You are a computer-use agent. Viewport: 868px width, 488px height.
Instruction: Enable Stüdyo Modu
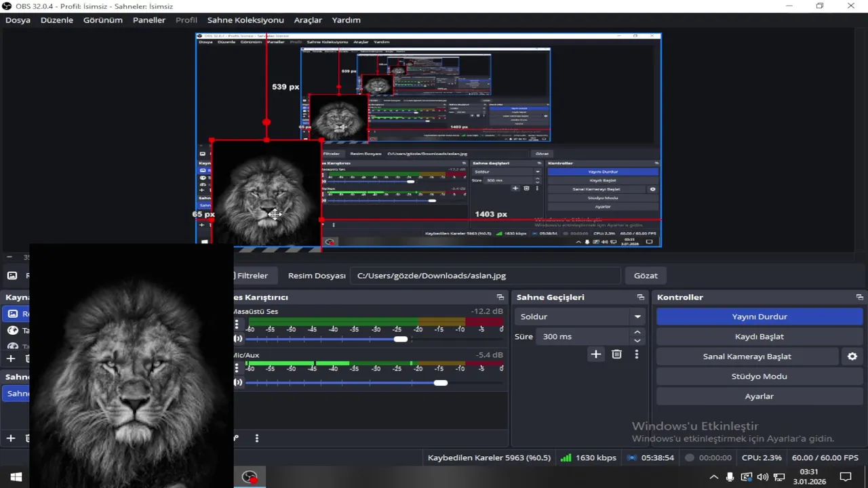(759, 376)
